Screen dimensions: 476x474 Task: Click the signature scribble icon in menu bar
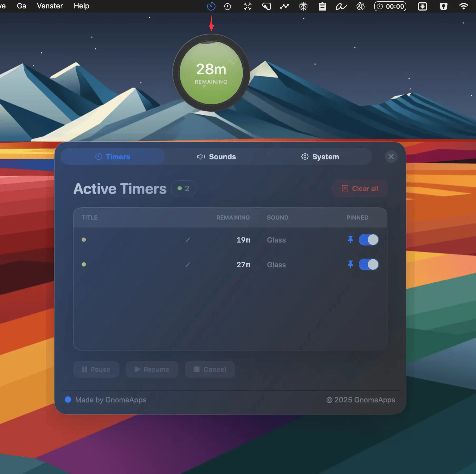click(341, 6)
